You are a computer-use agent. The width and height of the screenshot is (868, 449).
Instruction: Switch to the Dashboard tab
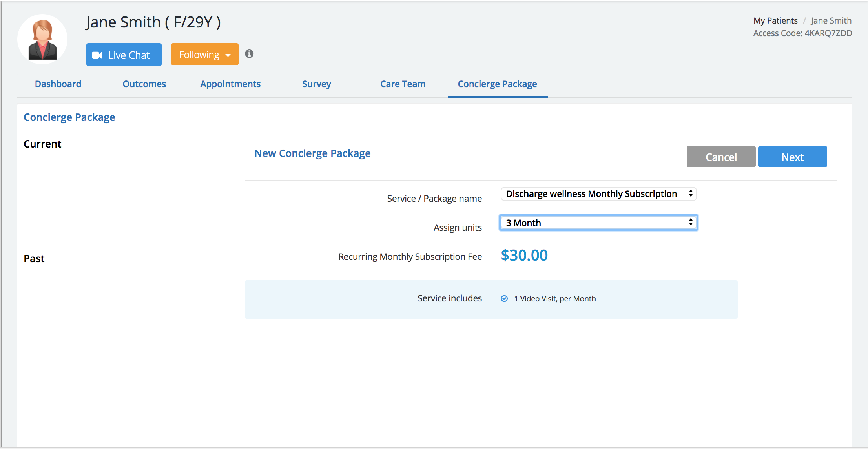[58, 84]
